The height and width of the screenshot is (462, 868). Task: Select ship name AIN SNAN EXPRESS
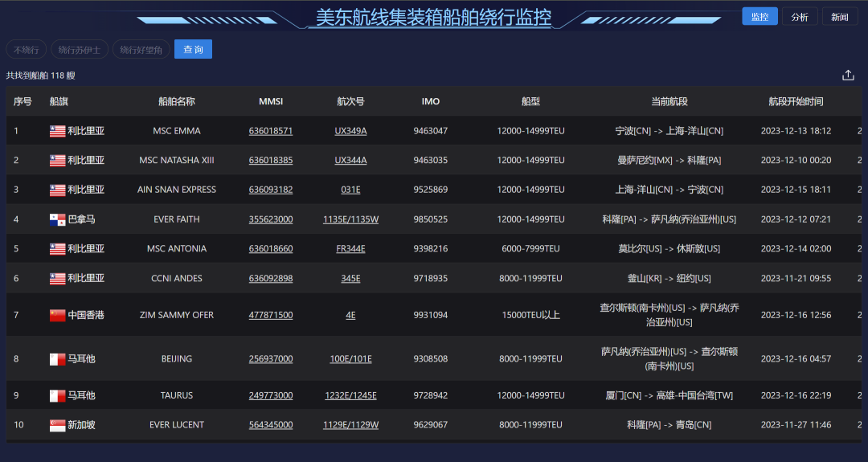tap(177, 190)
